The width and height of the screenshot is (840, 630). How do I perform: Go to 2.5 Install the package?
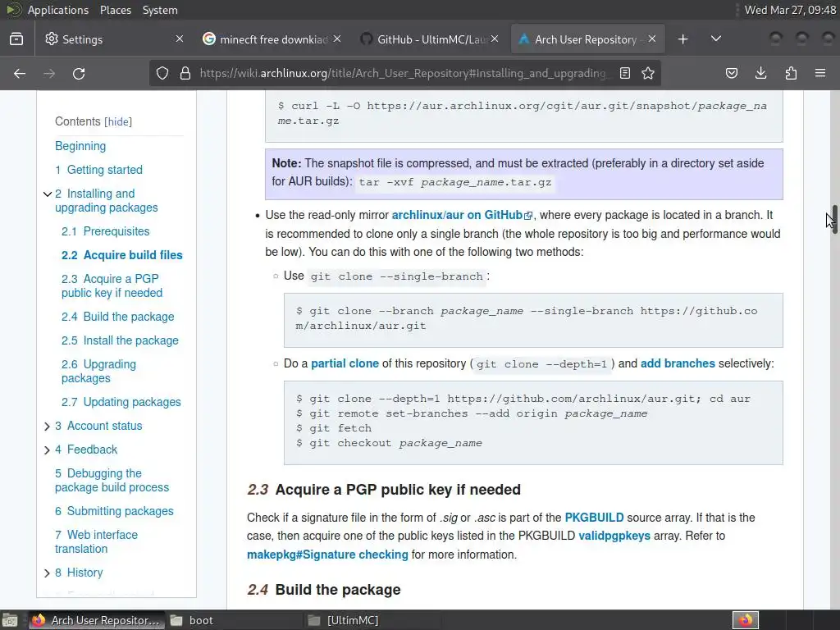point(120,340)
